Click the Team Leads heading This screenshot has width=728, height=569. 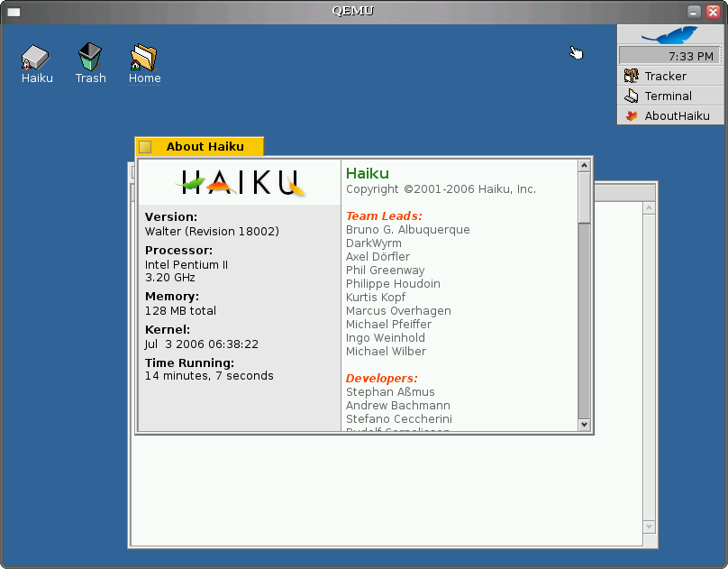(384, 216)
